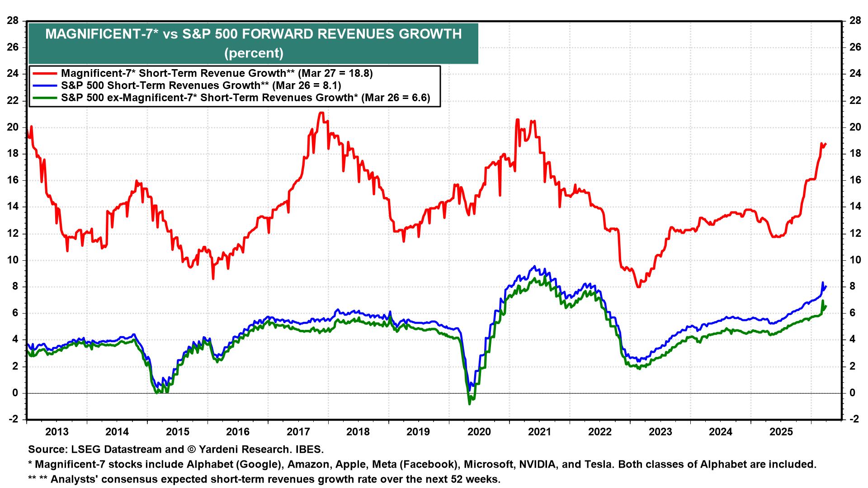The height and width of the screenshot is (488, 868).
Task: Click the Source LSEG Datastream footnote text
Action: [176, 450]
